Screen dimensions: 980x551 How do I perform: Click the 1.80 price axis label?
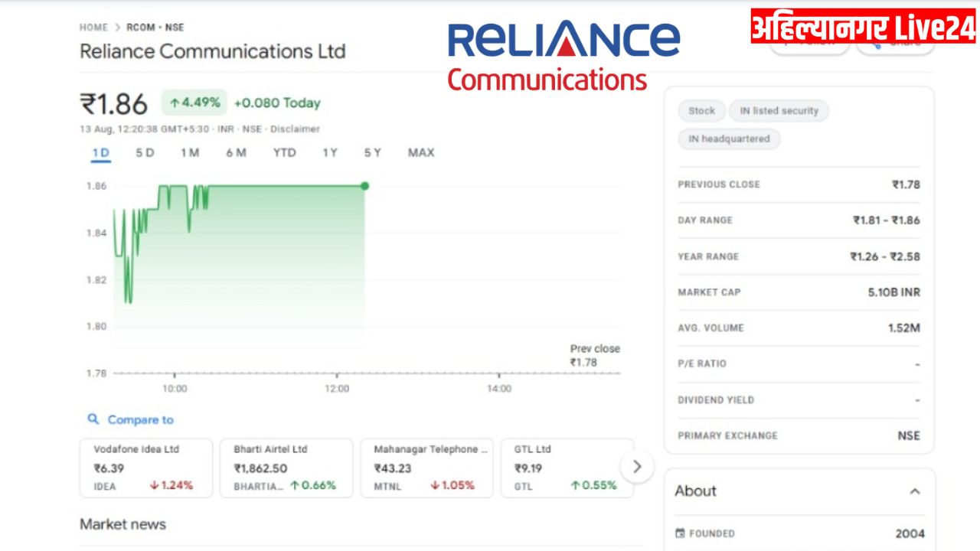click(96, 326)
